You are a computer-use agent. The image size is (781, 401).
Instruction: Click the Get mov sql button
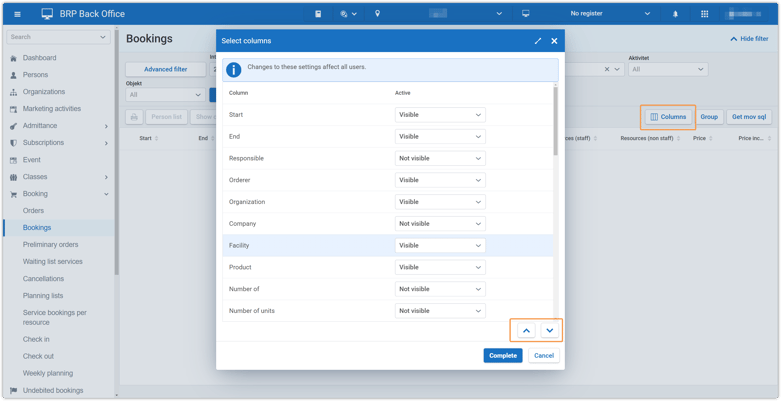[749, 117]
